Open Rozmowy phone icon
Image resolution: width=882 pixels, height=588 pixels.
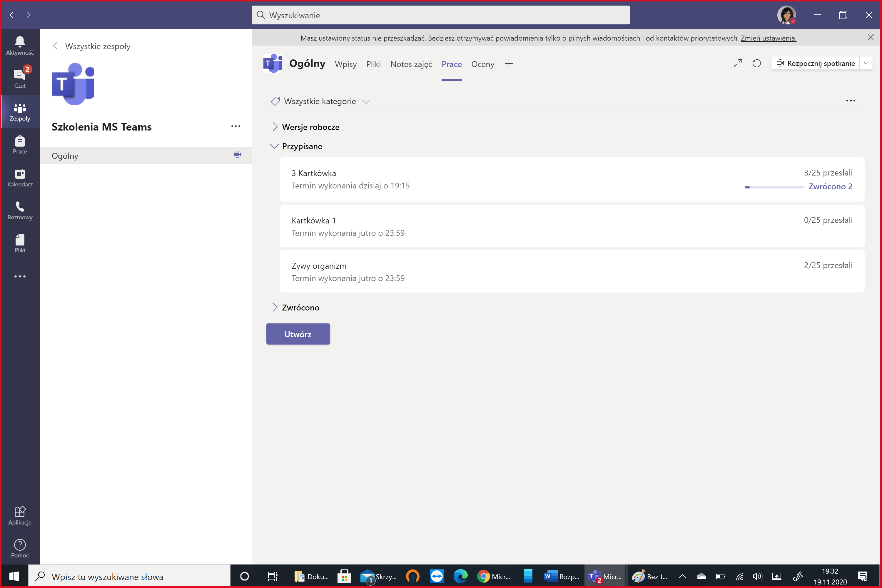20,211
